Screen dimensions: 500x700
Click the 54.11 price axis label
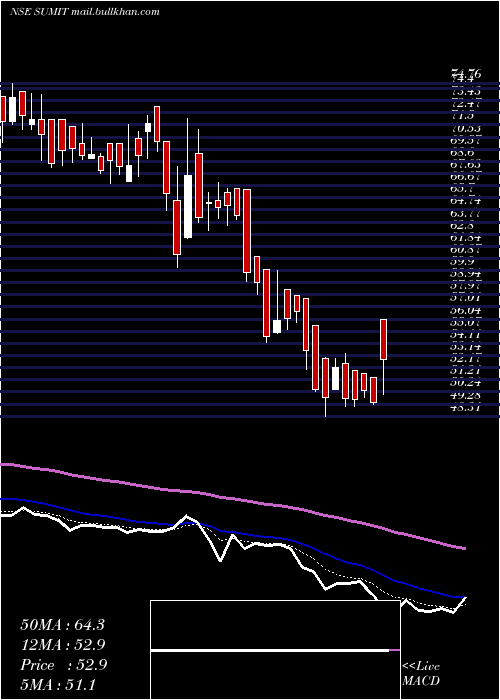pos(466,334)
